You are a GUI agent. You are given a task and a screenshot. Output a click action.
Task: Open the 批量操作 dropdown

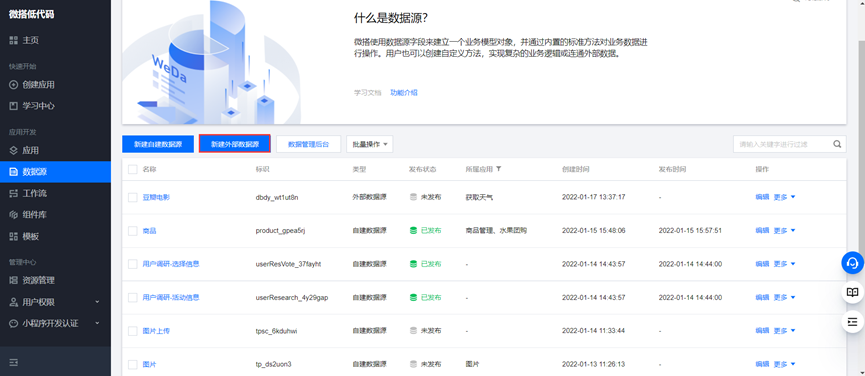tap(369, 144)
